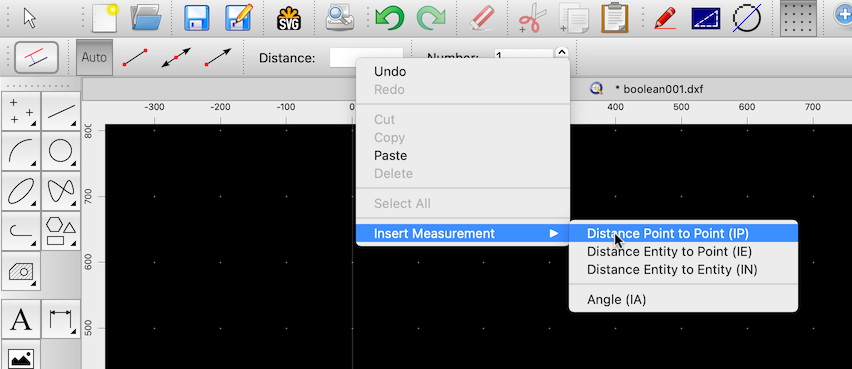
Task: Open the line tools group
Action: point(61,111)
